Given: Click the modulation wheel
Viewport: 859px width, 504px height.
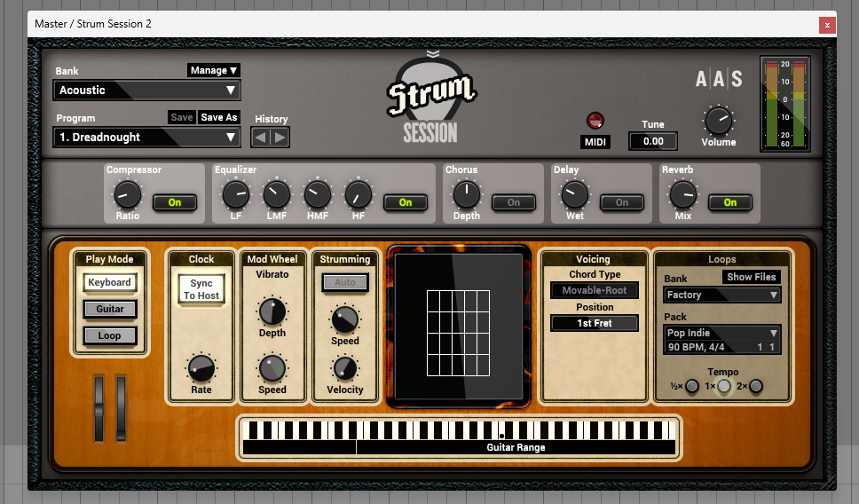Looking at the screenshot, I should pos(121,408).
